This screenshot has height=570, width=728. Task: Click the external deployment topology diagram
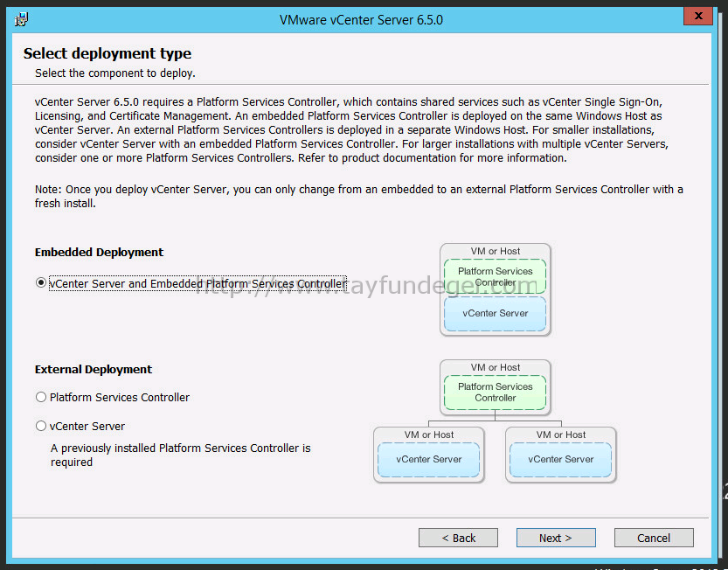click(495, 421)
